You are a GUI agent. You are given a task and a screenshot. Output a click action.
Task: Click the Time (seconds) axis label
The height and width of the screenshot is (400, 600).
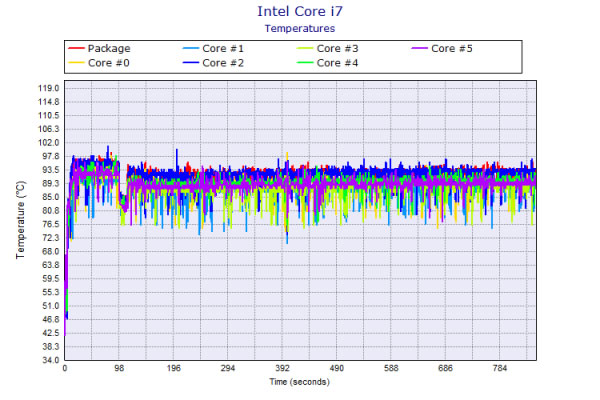pyautogui.click(x=299, y=382)
